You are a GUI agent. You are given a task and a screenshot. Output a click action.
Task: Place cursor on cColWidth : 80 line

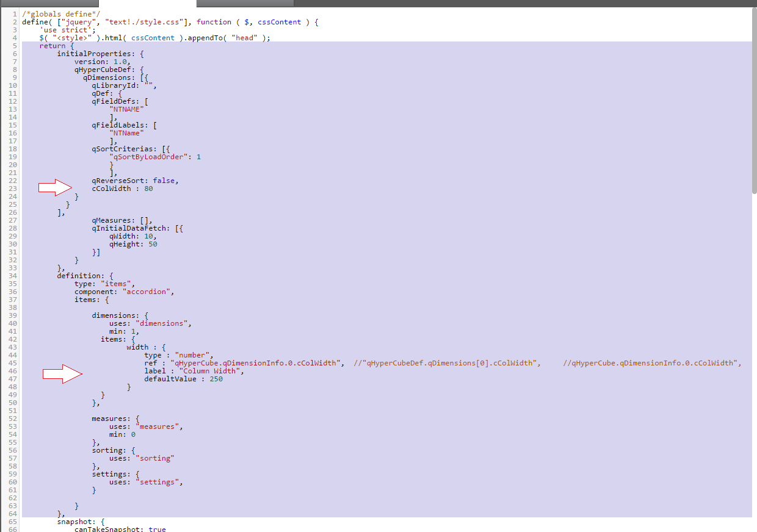122,189
